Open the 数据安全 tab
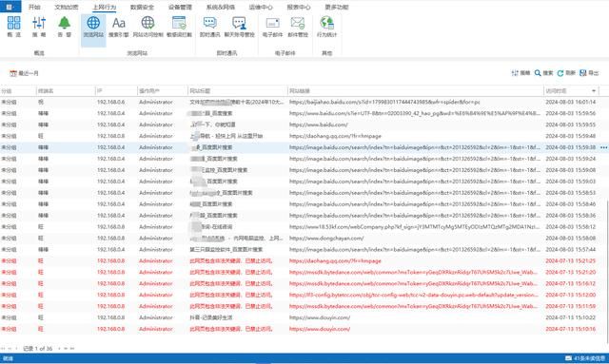 pyautogui.click(x=142, y=7)
